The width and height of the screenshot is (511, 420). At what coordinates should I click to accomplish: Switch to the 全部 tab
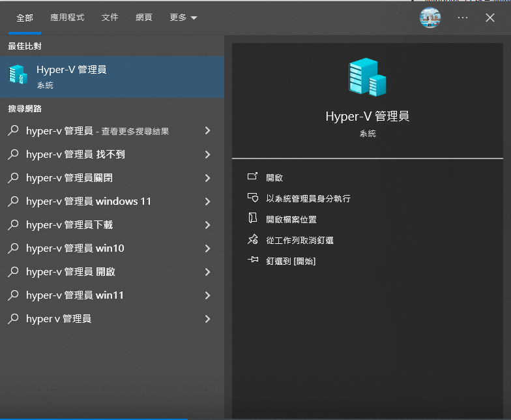click(x=25, y=18)
